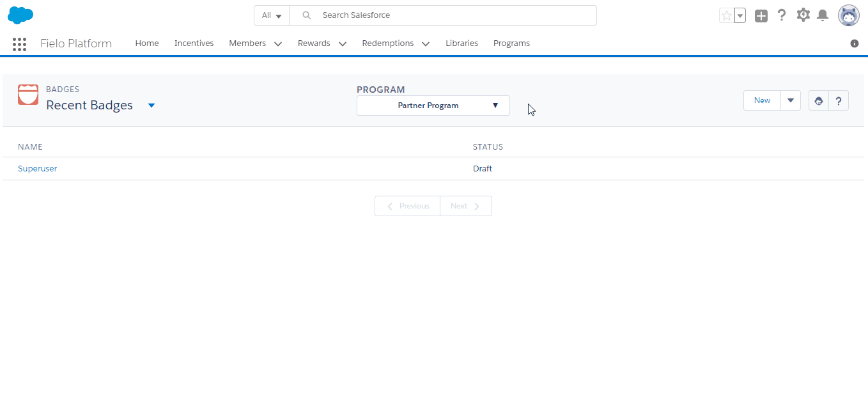Viewport: 868px width, 401px height.
Task: Click the Next pagination button
Action: 466,206
